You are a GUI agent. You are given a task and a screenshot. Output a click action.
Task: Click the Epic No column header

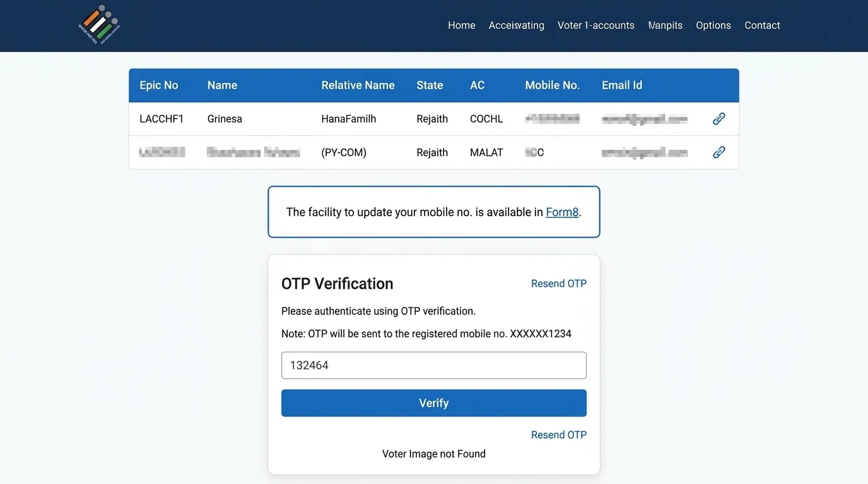click(159, 85)
